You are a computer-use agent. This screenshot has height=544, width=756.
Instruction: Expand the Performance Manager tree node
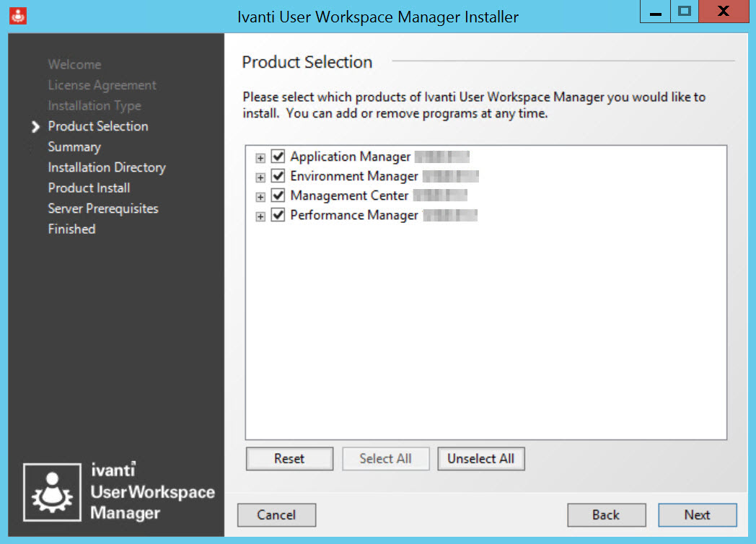(x=260, y=216)
